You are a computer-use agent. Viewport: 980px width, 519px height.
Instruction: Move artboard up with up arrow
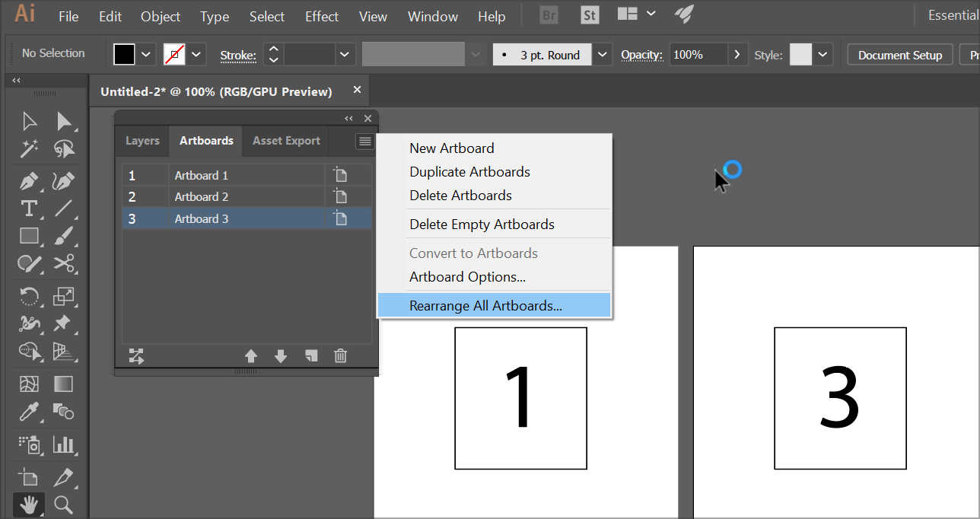(x=251, y=355)
